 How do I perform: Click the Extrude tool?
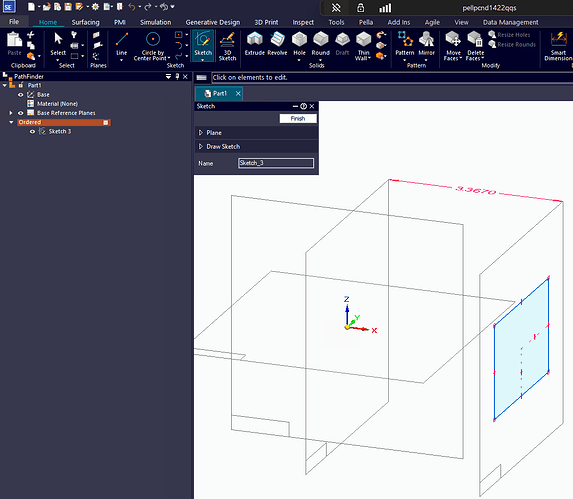click(x=255, y=44)
